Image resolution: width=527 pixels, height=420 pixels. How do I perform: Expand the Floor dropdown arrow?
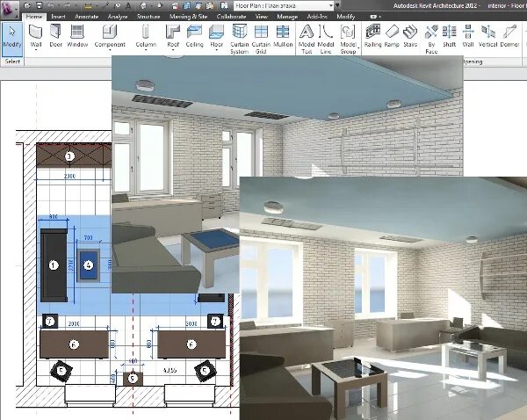[216, 50]
